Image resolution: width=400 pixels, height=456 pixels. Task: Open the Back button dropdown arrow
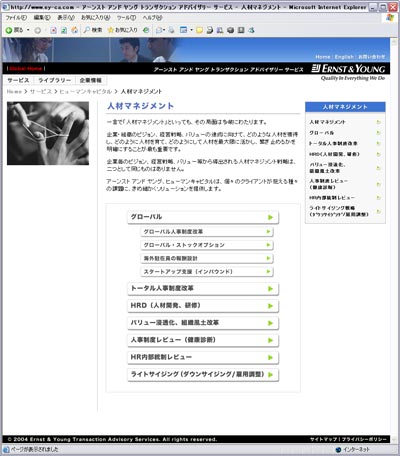click(28, 30)
